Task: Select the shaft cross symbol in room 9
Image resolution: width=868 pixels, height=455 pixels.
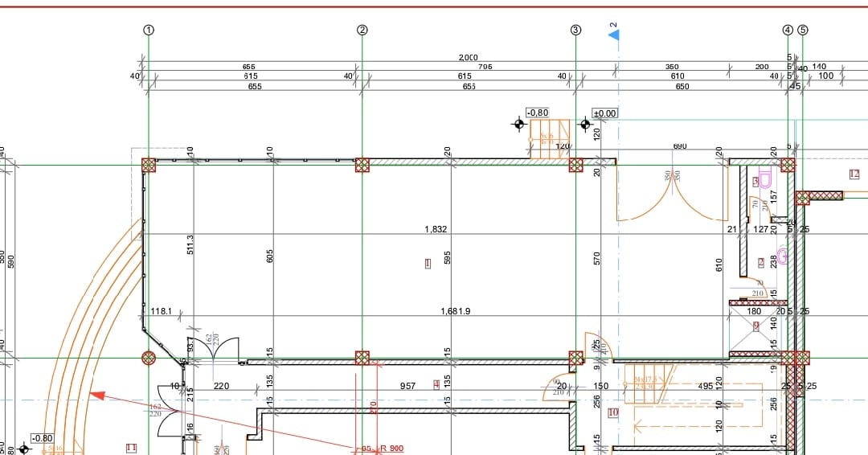Action: [x=756, y=329]
